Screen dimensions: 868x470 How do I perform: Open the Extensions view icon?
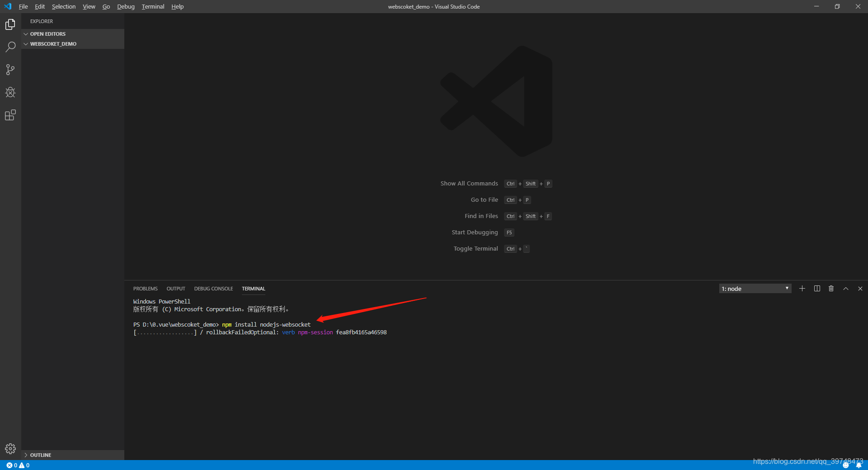pyautogui.click(x=10, y=115)
